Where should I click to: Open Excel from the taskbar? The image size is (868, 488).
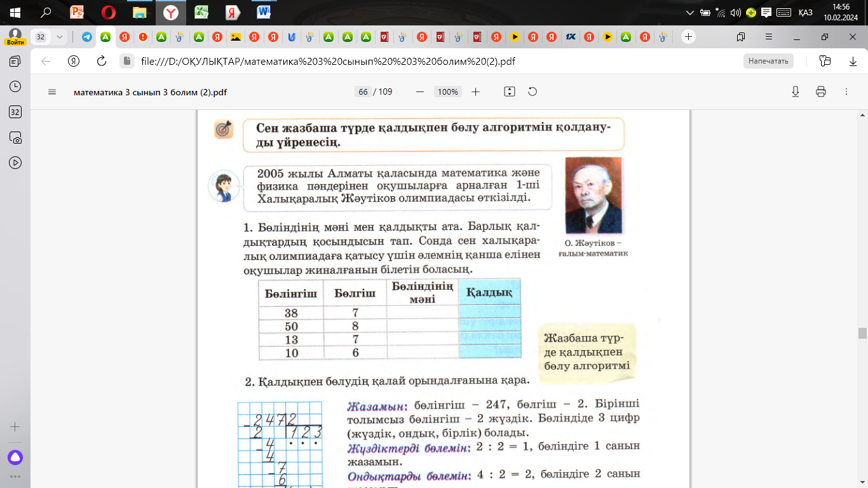coord(201,12)
